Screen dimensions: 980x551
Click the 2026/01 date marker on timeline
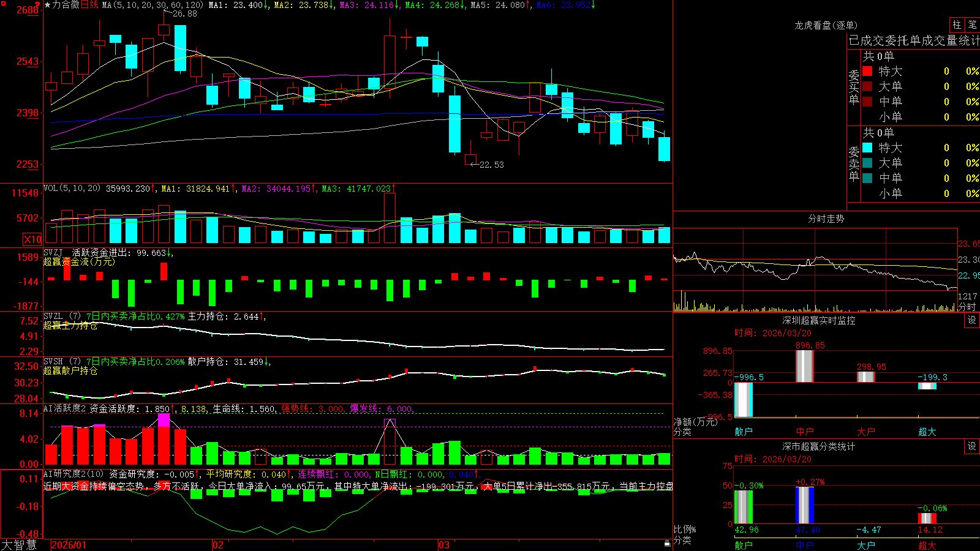coord(69,545)
